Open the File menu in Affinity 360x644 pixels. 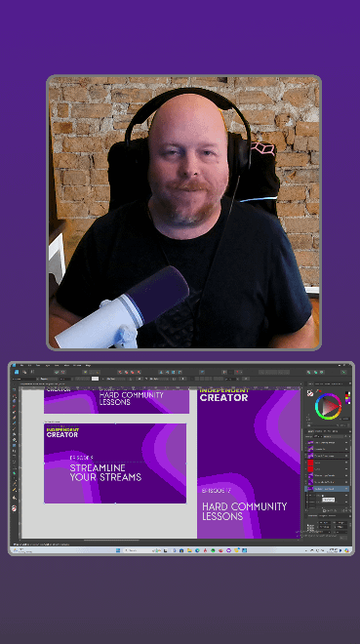(21, 365)
